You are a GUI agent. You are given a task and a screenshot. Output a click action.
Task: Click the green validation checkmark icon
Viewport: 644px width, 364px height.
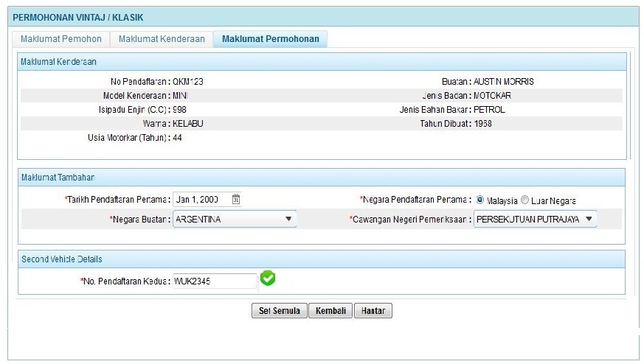(268, 279)
